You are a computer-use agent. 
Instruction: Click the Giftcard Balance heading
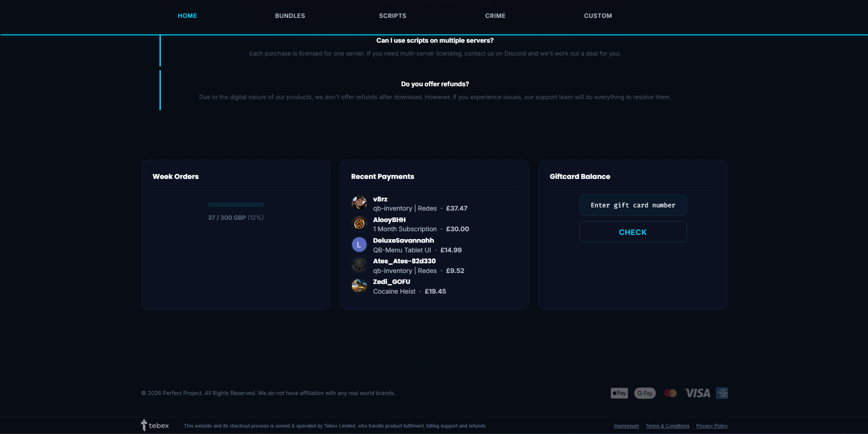pos(580,177)
